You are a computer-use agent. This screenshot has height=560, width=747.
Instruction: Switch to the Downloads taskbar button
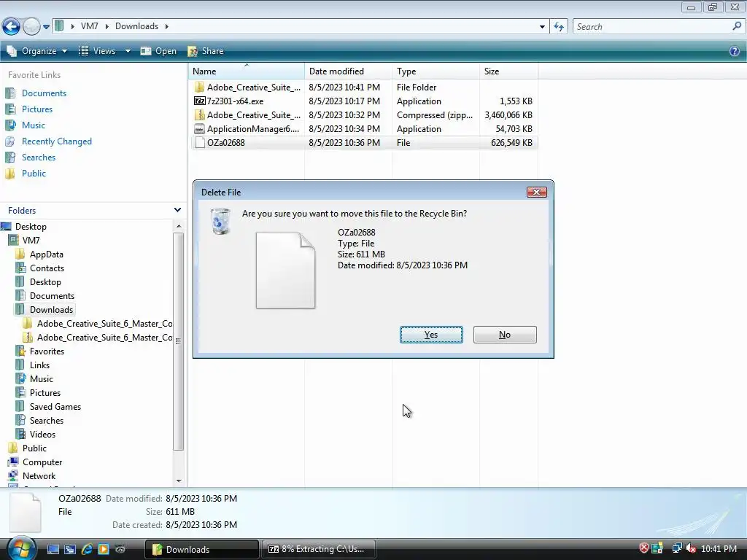coord(202,549)
